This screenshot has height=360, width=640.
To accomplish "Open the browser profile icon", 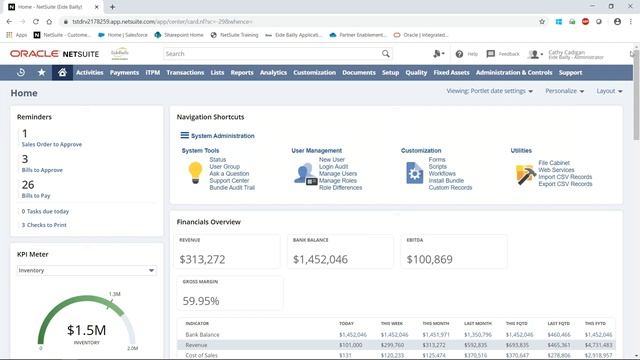I will [617, 22].
